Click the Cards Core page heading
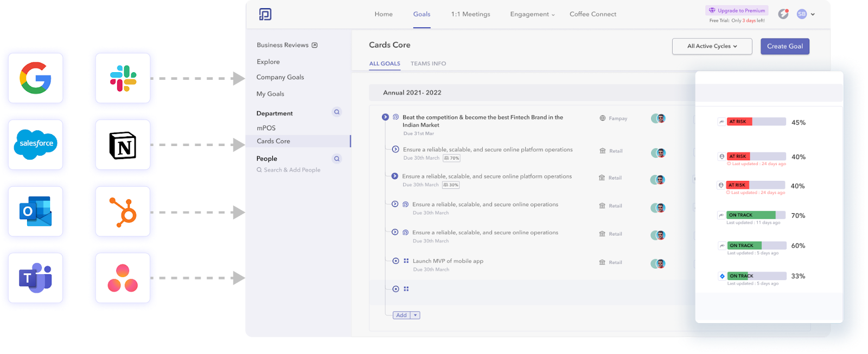This screenshot has width=868, height=354. 390,45
